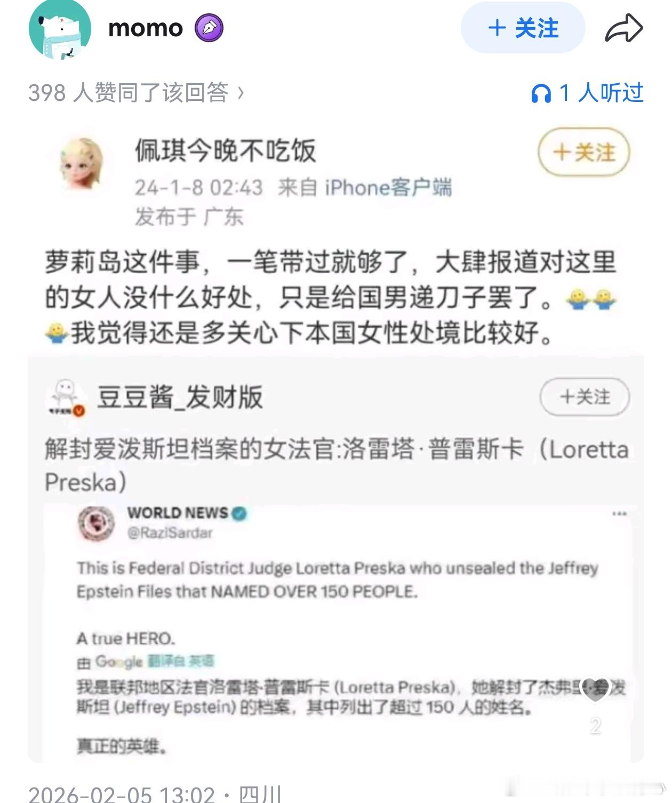Screen dimensions: 672x803
Task: Tap the 豆豆酱_发财版 username
Action: (180, 397)
